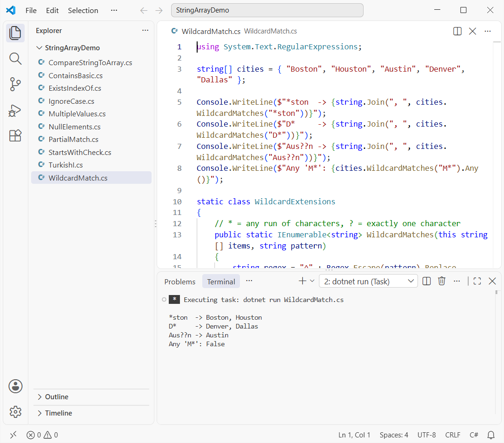
Task: Open PartialMatch.cs file
Action: [91, 139]
